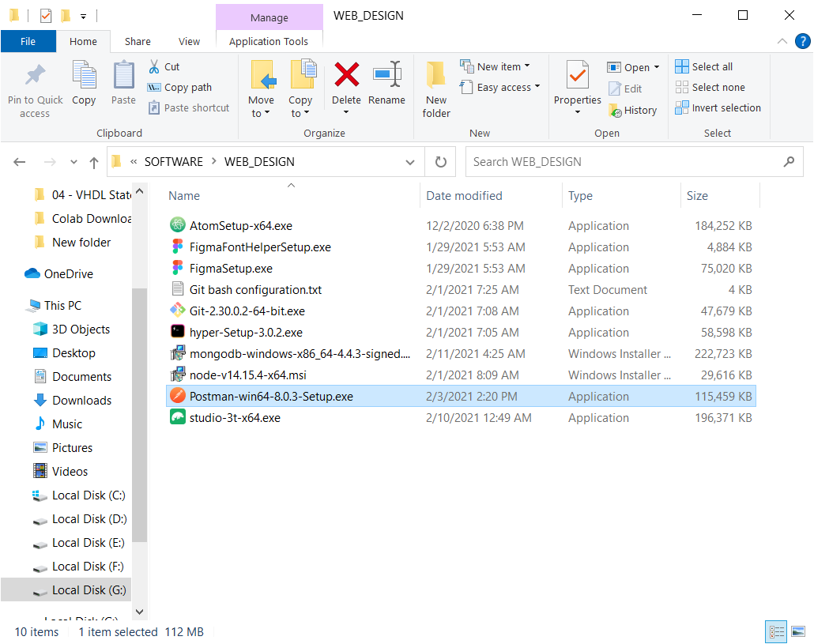Create a New folder

coord(436,90)
